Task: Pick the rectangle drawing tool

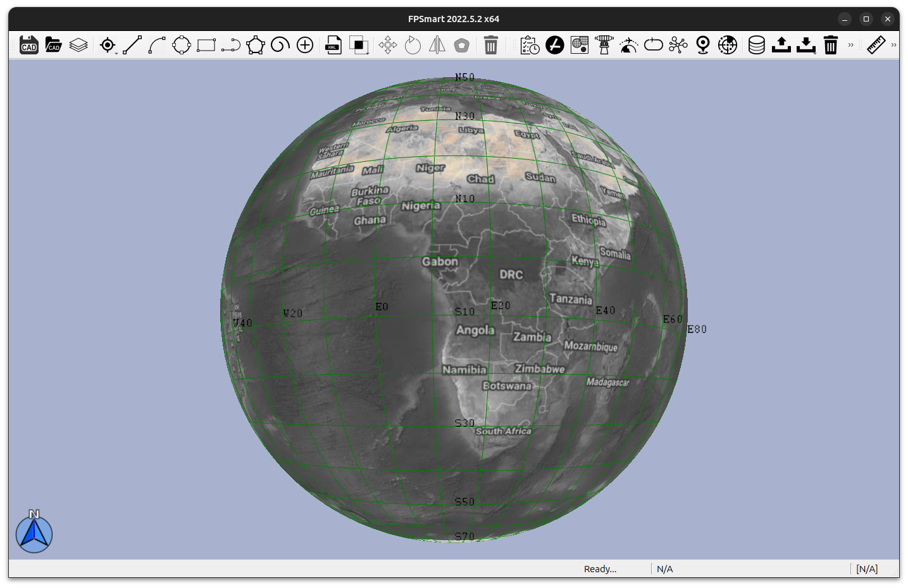Action: [206, 45]
